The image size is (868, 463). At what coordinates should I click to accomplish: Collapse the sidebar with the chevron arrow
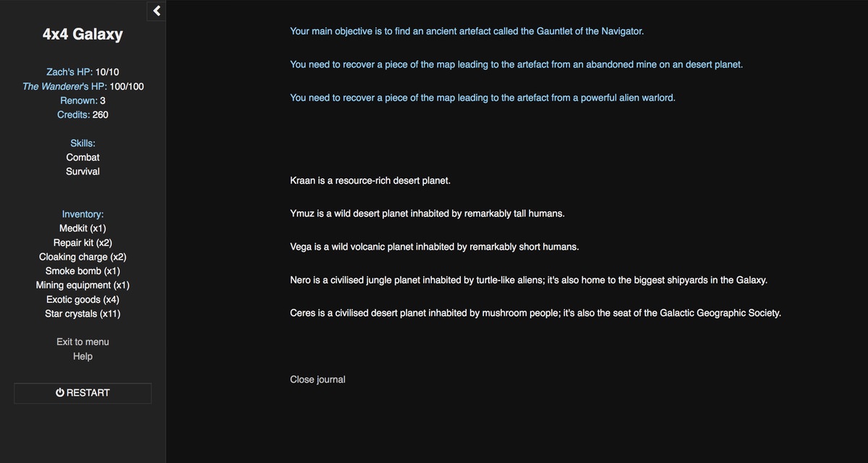(156, 11)
